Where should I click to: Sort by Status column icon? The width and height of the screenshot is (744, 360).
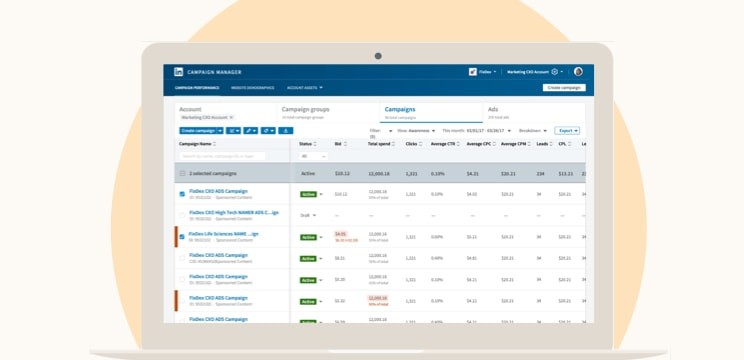[315, 144]
